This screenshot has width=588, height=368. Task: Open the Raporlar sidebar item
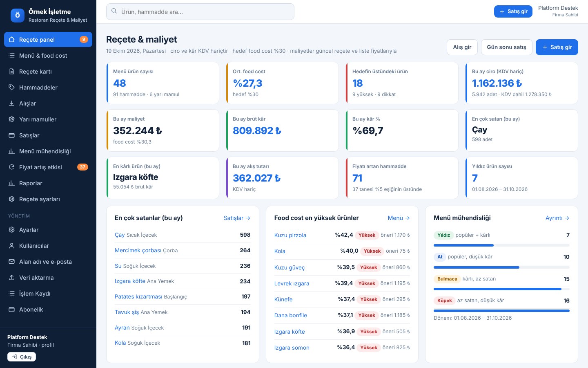click(x=48, y=183)
